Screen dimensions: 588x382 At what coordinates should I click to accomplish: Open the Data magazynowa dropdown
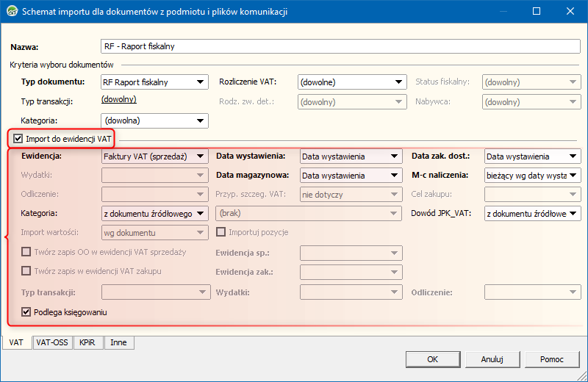point(351,176)
